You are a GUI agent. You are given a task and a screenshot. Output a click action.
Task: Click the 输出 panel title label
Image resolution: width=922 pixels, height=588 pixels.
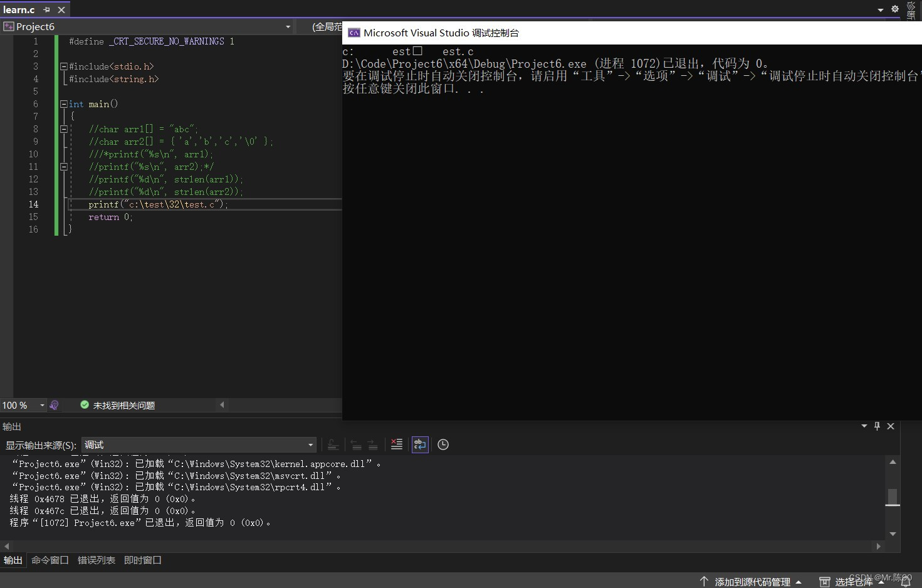[12, 426]
